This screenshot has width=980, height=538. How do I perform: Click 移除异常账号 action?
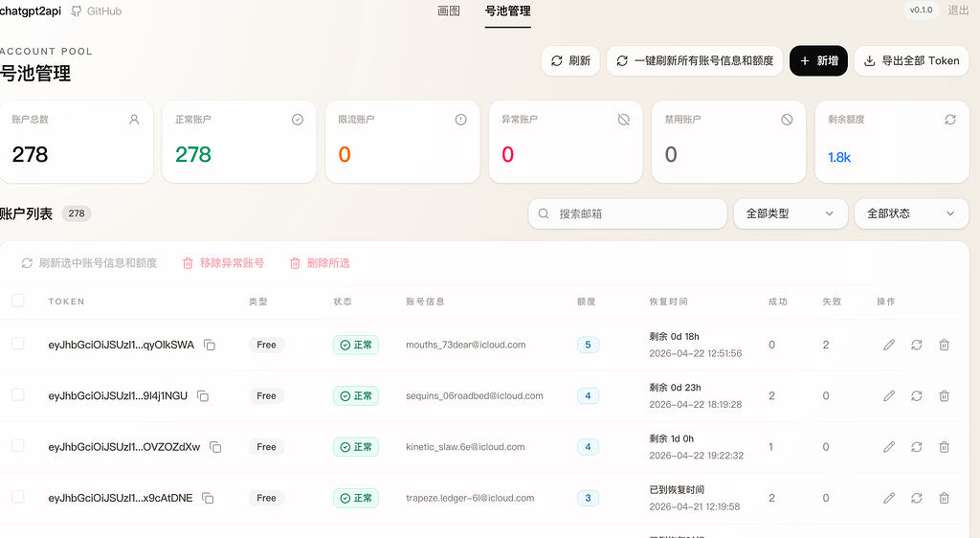223,263
